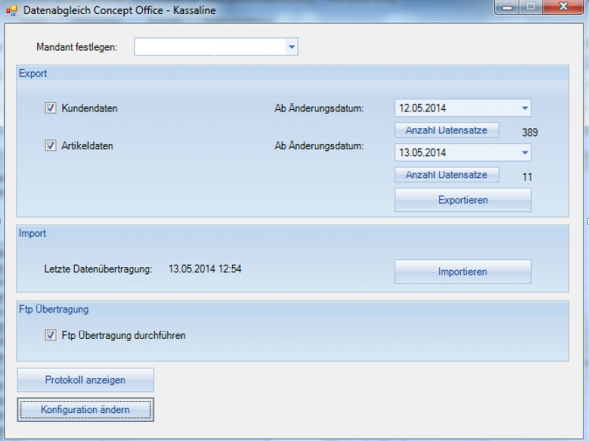
Task: Click Anzahl Datensätze button next to 389
Action: click(447, 130)
